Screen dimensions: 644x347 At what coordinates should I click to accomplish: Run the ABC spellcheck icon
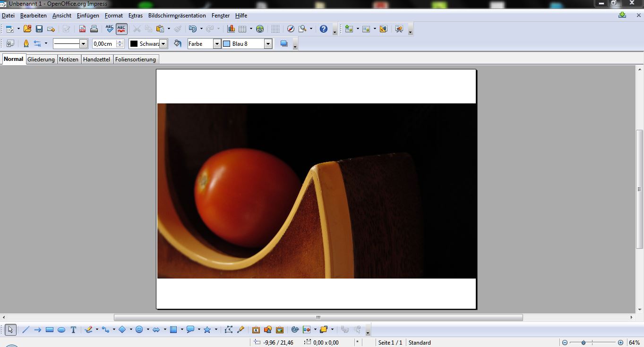click(110, 29)
